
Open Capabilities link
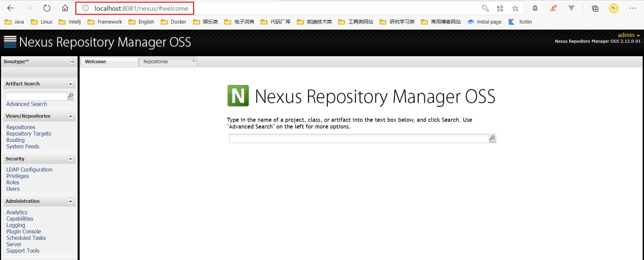click(x=20, y=219)
